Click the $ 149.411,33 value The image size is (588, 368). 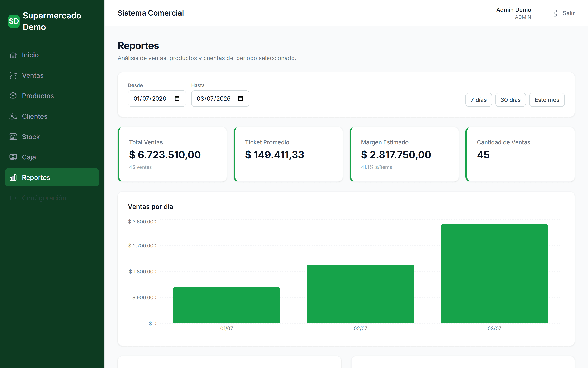pyautogui.click(x=275, y=155)
